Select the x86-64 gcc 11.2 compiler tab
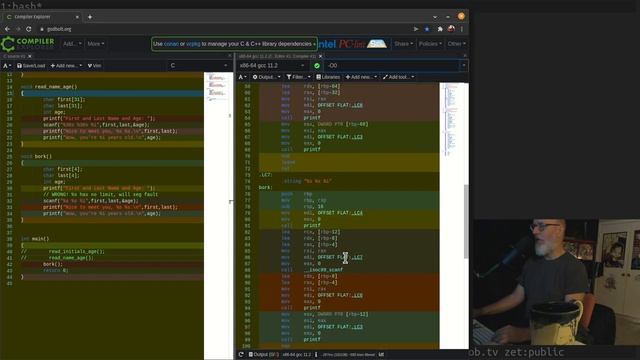Image resolution: width=640 pixels, height=360 pixels. tap(277, 56)
